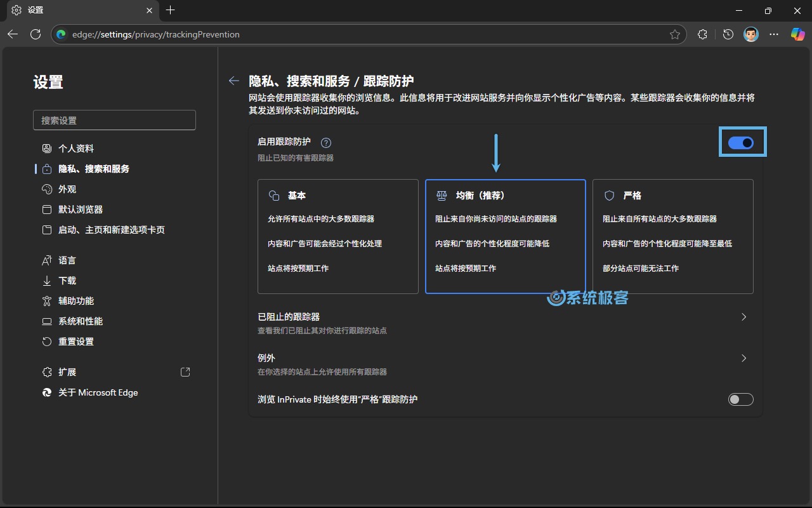Toggle 启用跟踪防护 switch off
The width and height of the screenshot is (812, 508).
click(741, 143)
